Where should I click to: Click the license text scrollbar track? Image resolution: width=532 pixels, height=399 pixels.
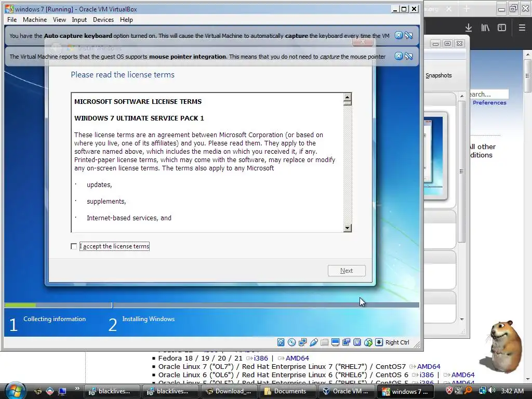[x=347, y=165]
